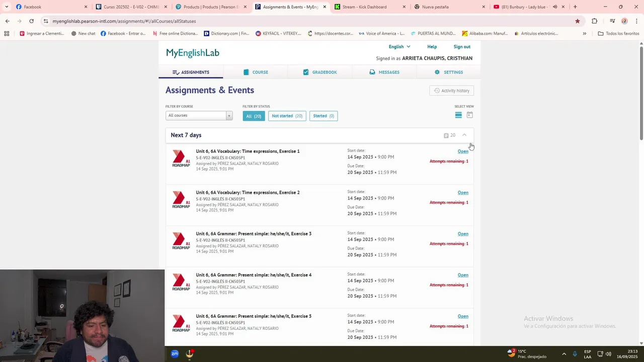Mute the Bunbury tab audio icon
644x362 pixels.
pos(555,7)
